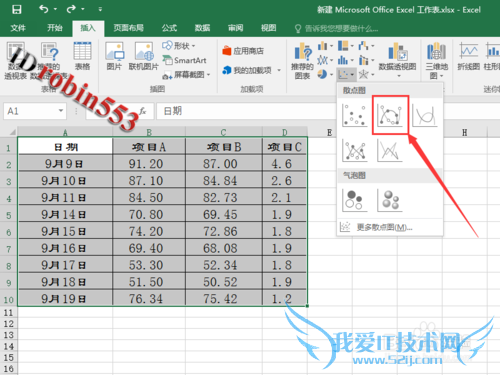Expand the Name Box dropdown arrow
The image size is (500, 375).
coord(61,111)
